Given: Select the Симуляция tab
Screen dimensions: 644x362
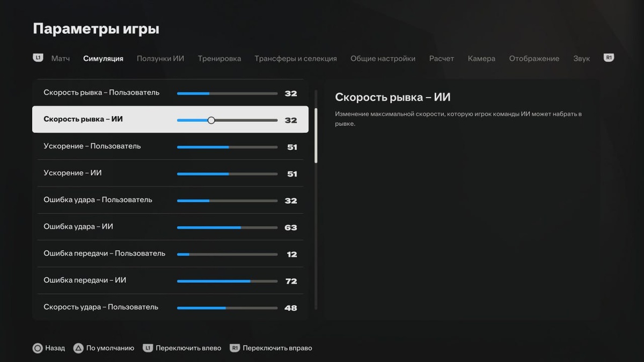Looking at the screenshot, I should (x=103, y=58).
